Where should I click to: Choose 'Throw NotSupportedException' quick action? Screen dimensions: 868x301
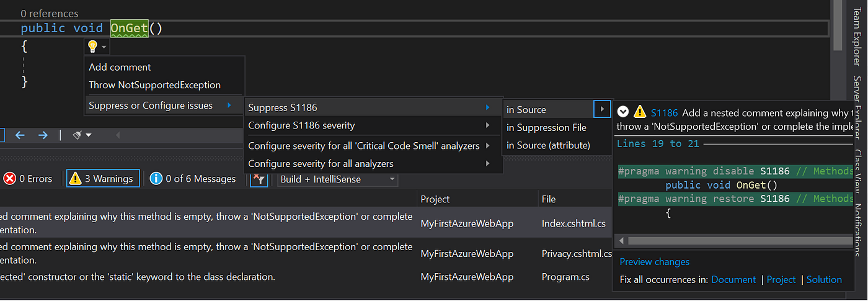click(154, 85)
